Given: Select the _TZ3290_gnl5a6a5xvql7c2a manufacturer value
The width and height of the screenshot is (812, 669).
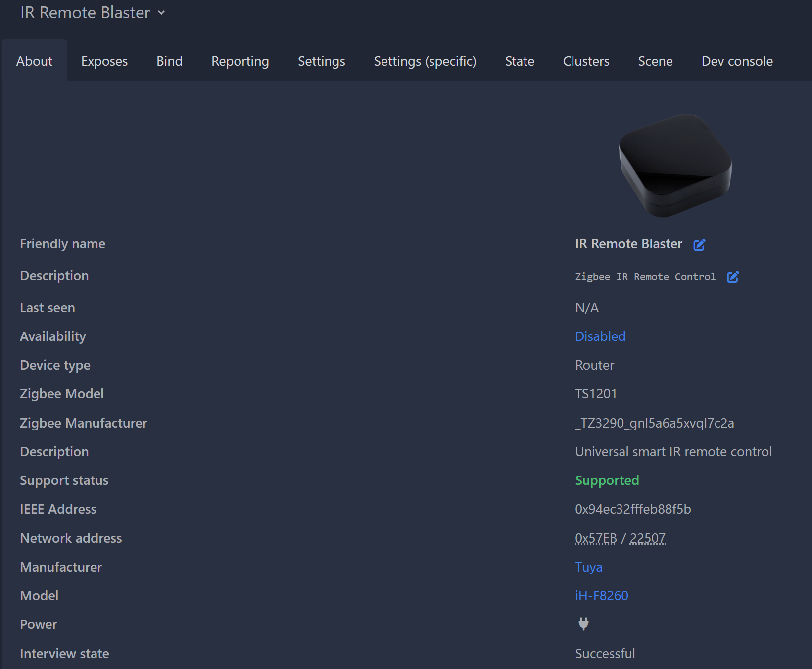Looking at the screenshot, I should [655, 423].
